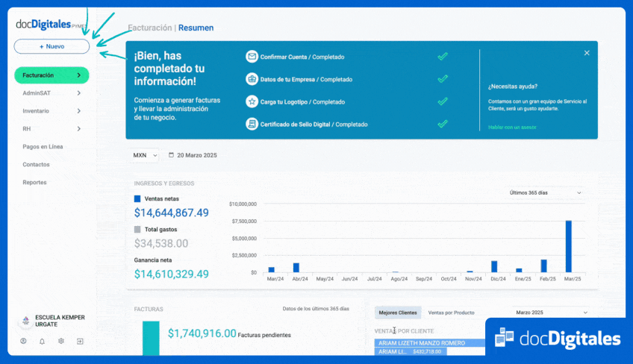
Task: Open settings gear icon in sidebar
Action: click(61, 341)
